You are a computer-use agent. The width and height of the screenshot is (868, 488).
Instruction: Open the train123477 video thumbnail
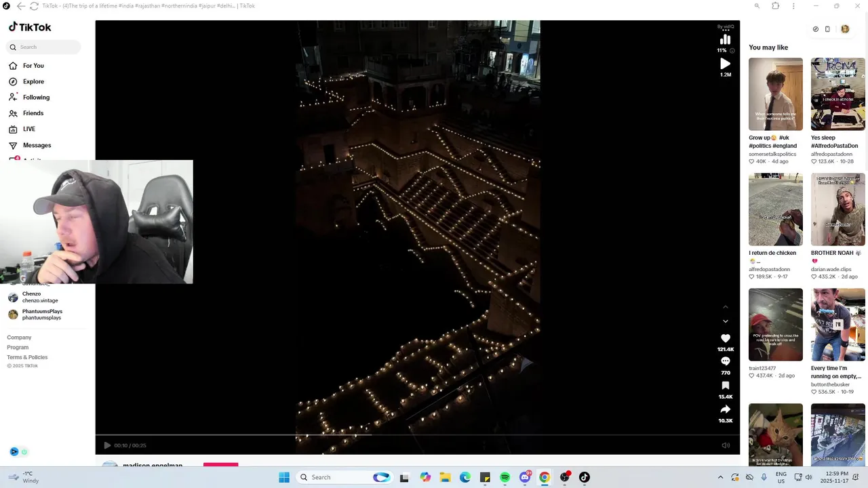[776, 325]
